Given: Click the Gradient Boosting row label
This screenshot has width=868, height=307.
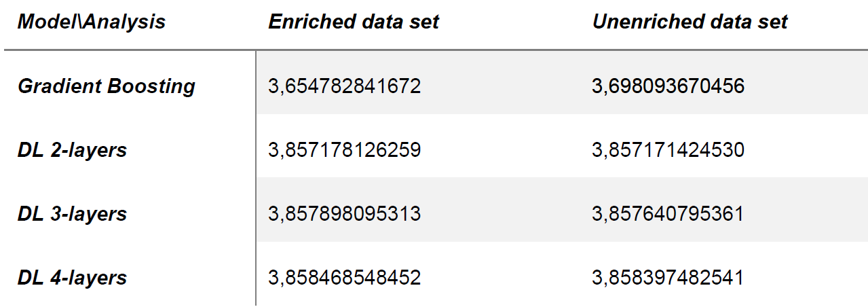Looking at the screenshot, I should [107, 86].
